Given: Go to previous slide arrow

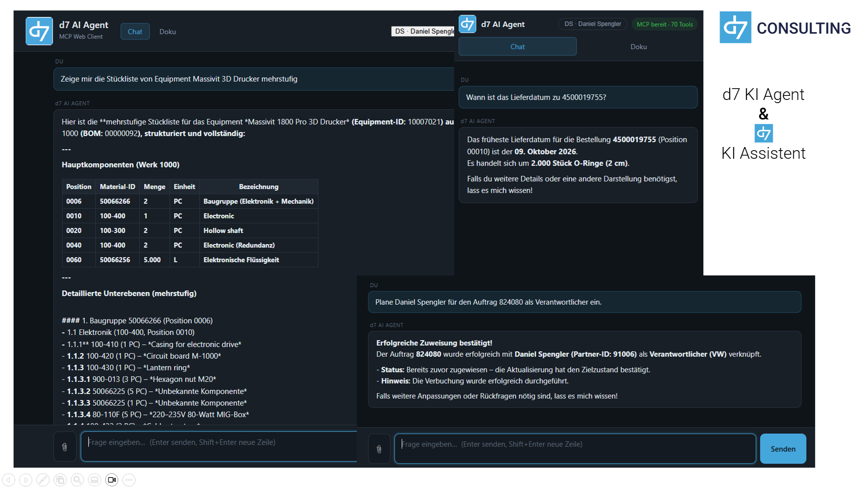Looking at the screenshot, I should (x=9, y=480).
